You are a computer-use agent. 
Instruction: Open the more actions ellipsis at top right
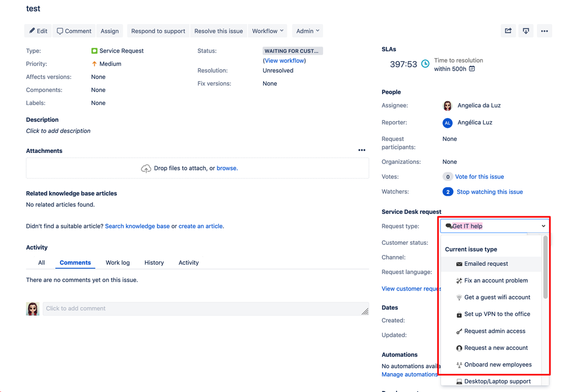click(544, 31)
